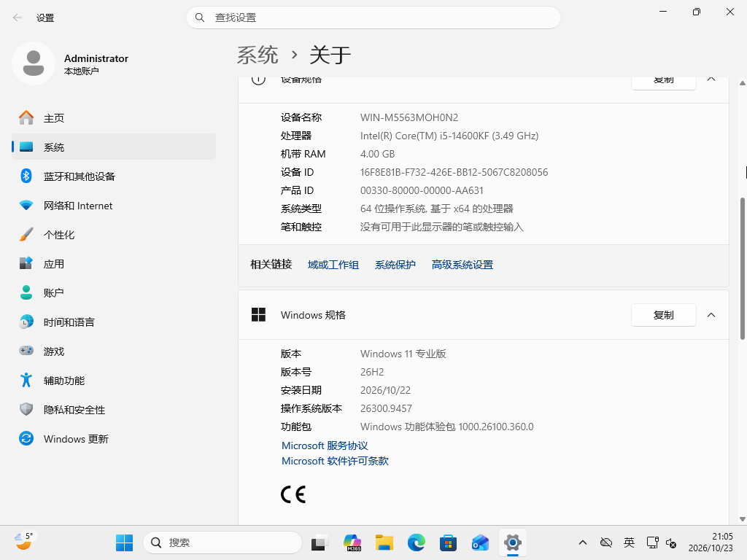747x560 pixels.
Task: Open Outlook from the taskbar
Action: tap(480, 542)
